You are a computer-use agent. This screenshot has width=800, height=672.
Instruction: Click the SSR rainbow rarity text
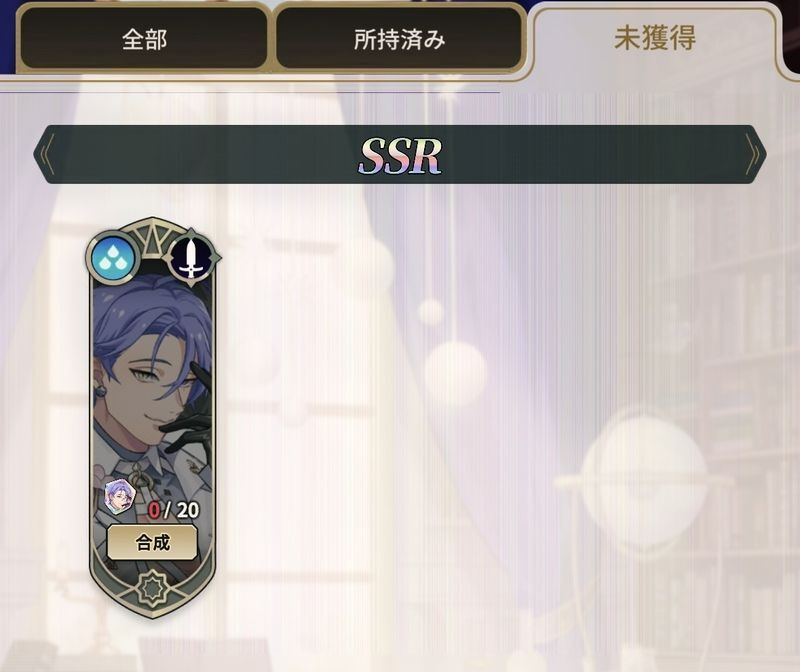tap(399, 156)
